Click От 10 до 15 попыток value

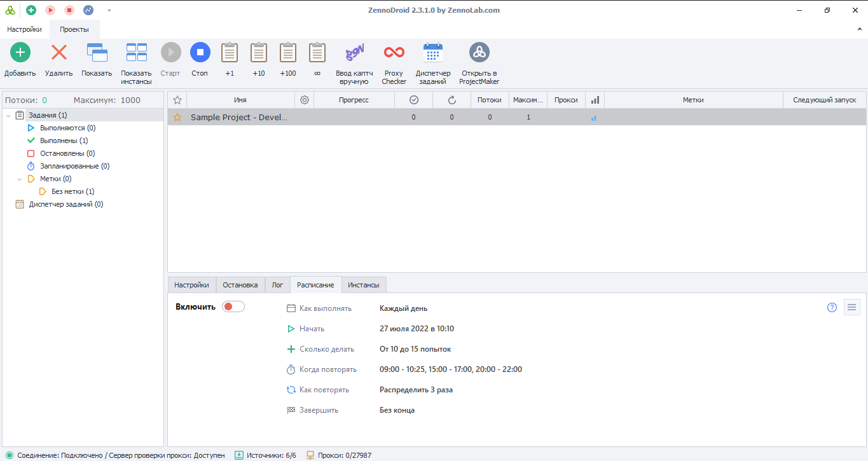(415, 349)
